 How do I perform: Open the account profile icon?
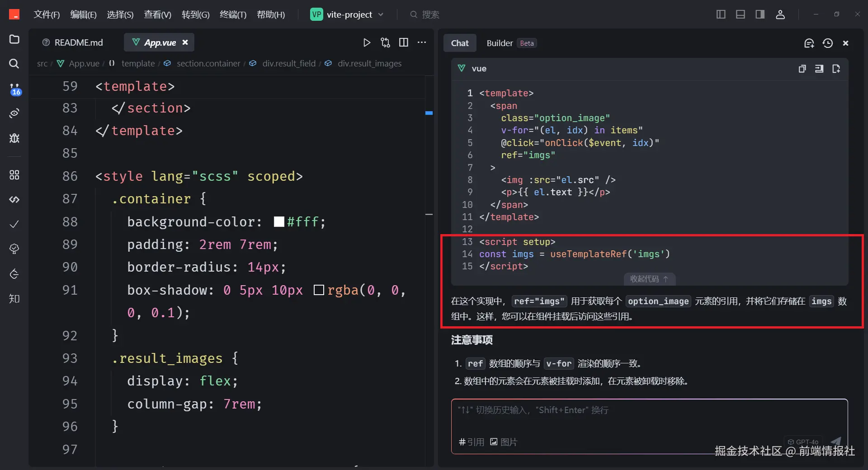point(780,14)
